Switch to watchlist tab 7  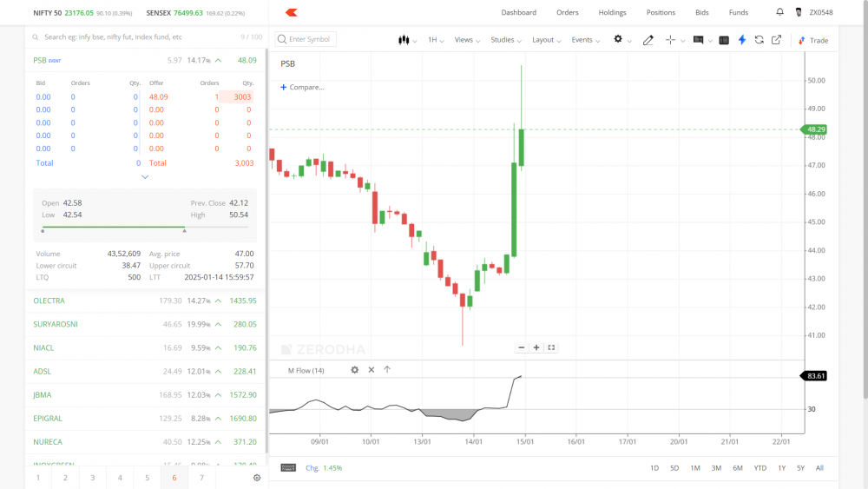pyautogui.click(x=201, y=478)
